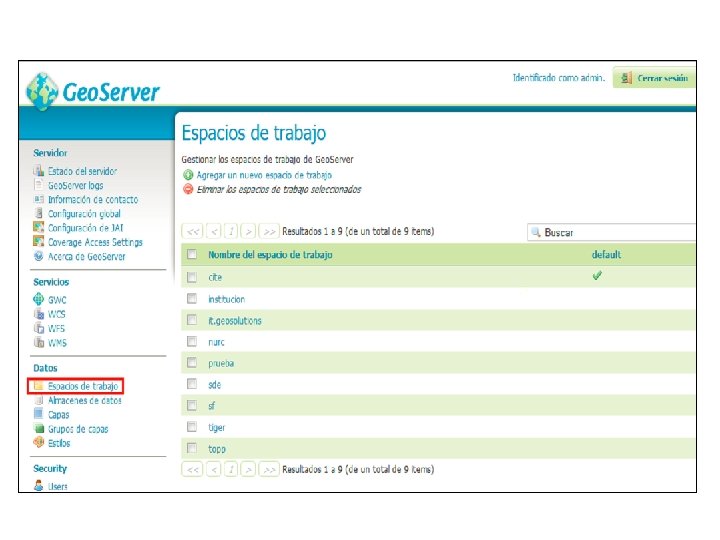Click the Configuración de JAI icon

pos(39,227)
